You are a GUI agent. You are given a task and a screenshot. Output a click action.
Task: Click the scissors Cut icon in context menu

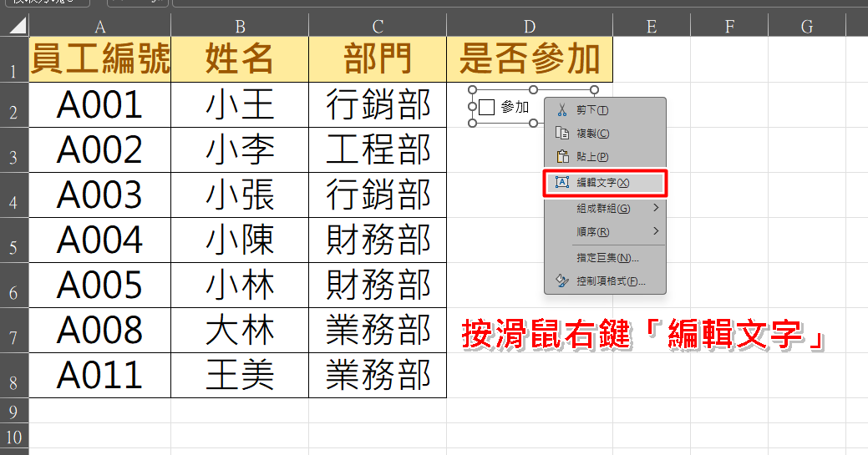tap(562, 109)
